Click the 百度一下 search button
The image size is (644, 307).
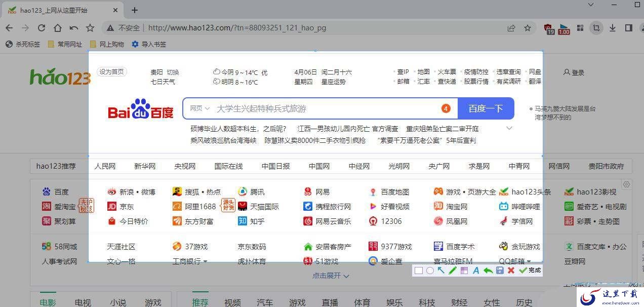pyautogui.click(x=486, y=108)
